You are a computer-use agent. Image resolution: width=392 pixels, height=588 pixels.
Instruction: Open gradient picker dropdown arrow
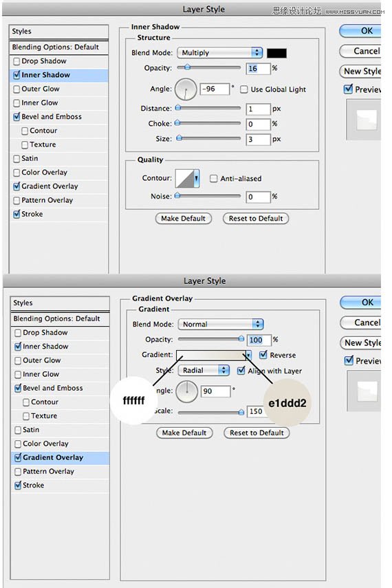[x=249, y=355]
